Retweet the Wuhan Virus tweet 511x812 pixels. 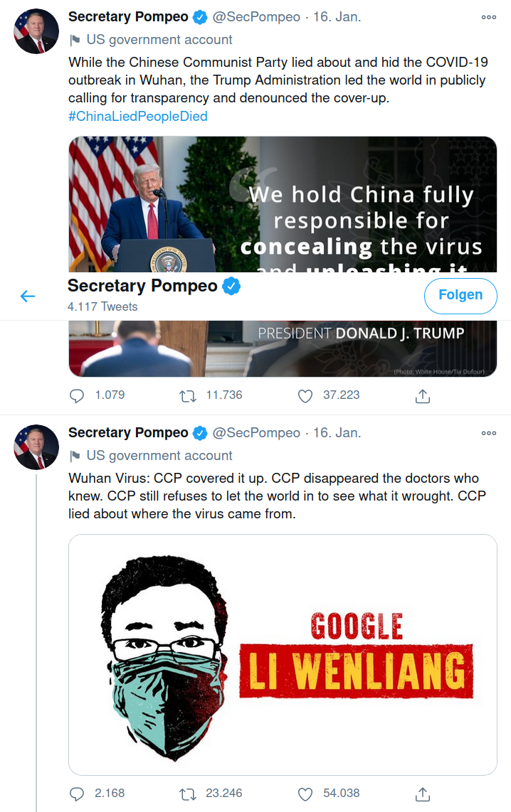tap(188, 794)
